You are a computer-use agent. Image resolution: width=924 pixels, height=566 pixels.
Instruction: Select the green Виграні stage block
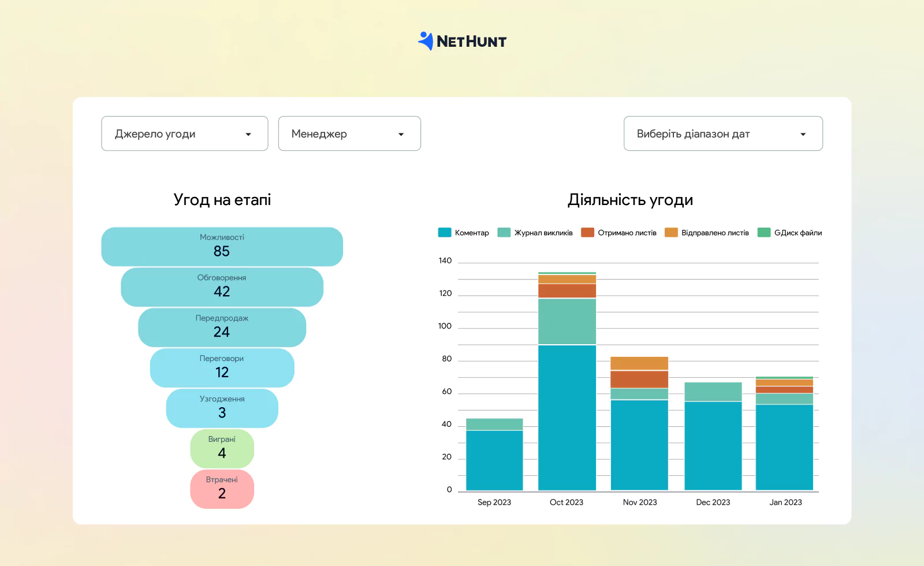point(222,449)
